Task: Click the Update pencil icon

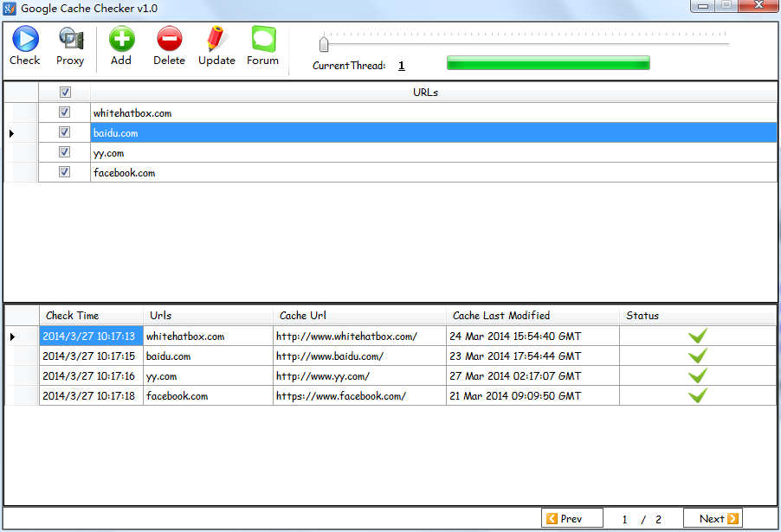Action: click(216, 40)
